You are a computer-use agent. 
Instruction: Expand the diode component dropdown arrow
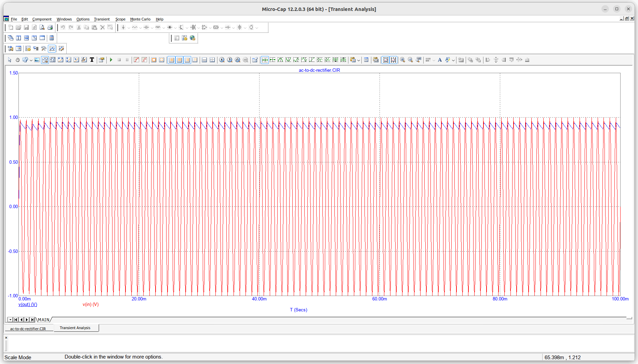pyautogui.click(x=175, y=28)
